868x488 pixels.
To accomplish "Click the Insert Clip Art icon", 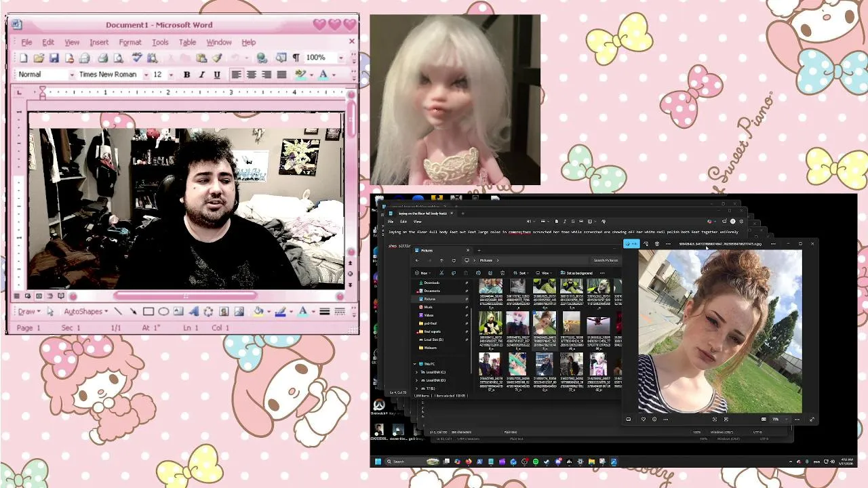I will pyautogui.click(x=224, y=312).
